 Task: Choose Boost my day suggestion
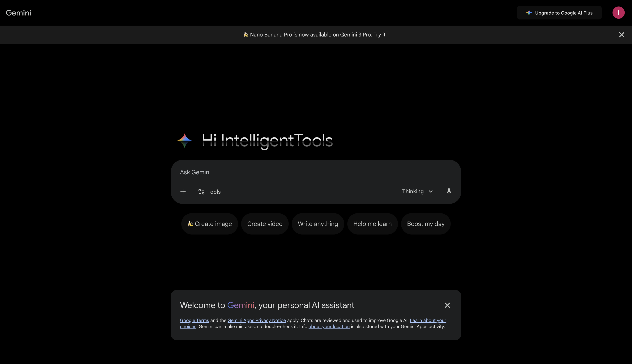pyautogui.click(x=425, y=224)
